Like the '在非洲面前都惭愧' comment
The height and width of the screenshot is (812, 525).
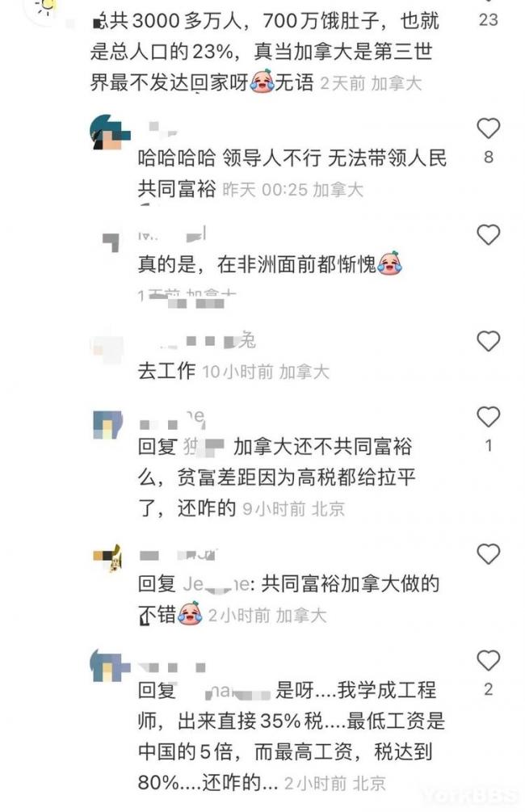pyautogui.click(x=488, y=235)
